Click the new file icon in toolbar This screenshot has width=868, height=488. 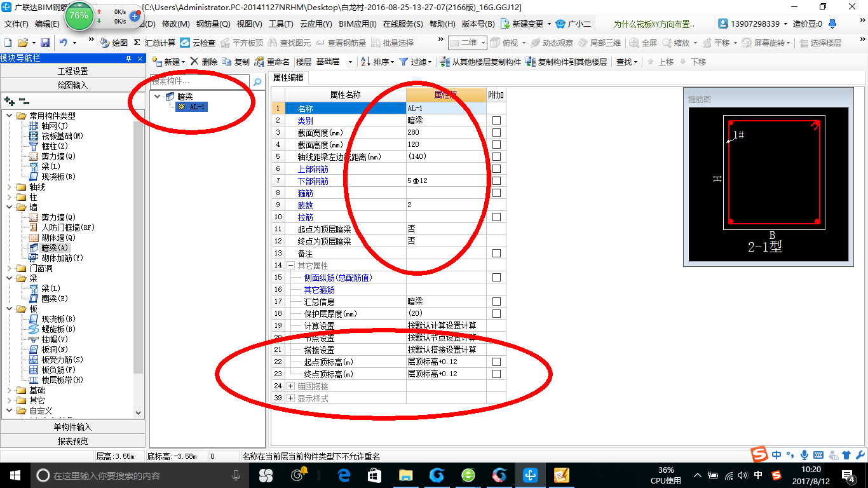point(8,43)
